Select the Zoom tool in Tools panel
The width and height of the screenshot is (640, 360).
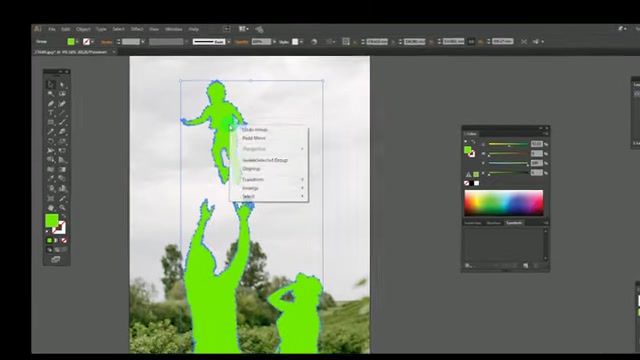62,208
